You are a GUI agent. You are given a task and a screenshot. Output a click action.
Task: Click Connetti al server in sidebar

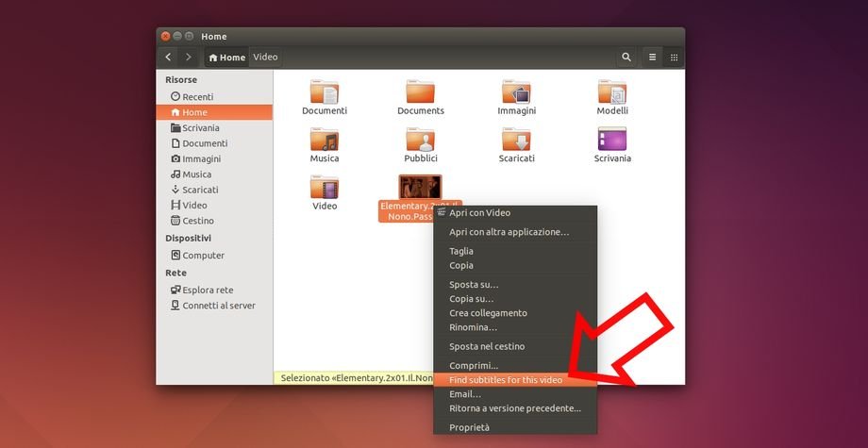pyautogui.click(x=218, y=306)
